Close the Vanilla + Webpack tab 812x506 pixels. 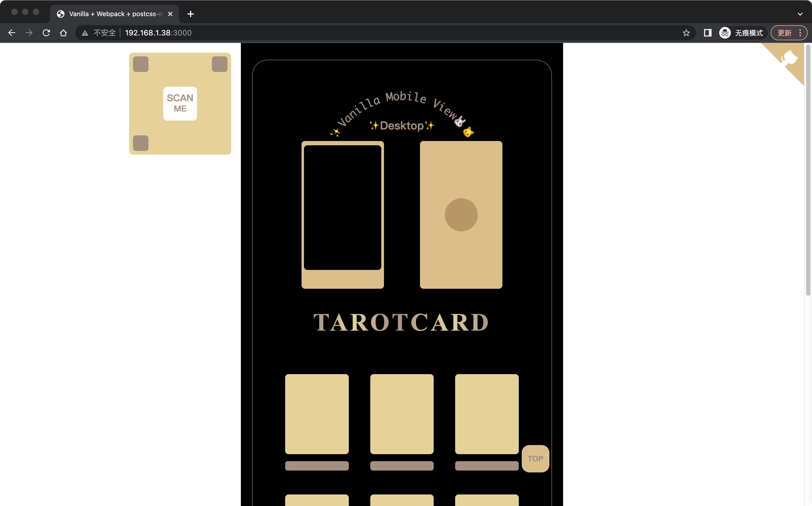click(x=170, y=14)
